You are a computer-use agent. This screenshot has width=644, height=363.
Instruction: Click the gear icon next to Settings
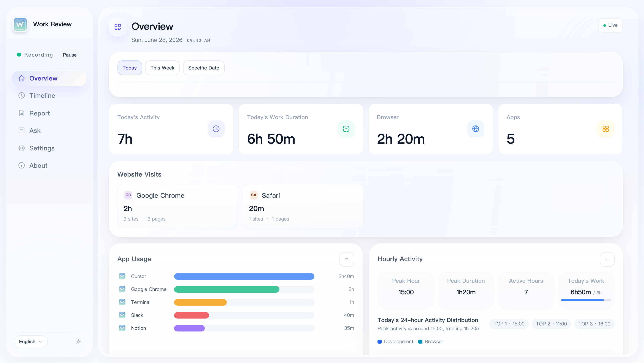(22, 148)
